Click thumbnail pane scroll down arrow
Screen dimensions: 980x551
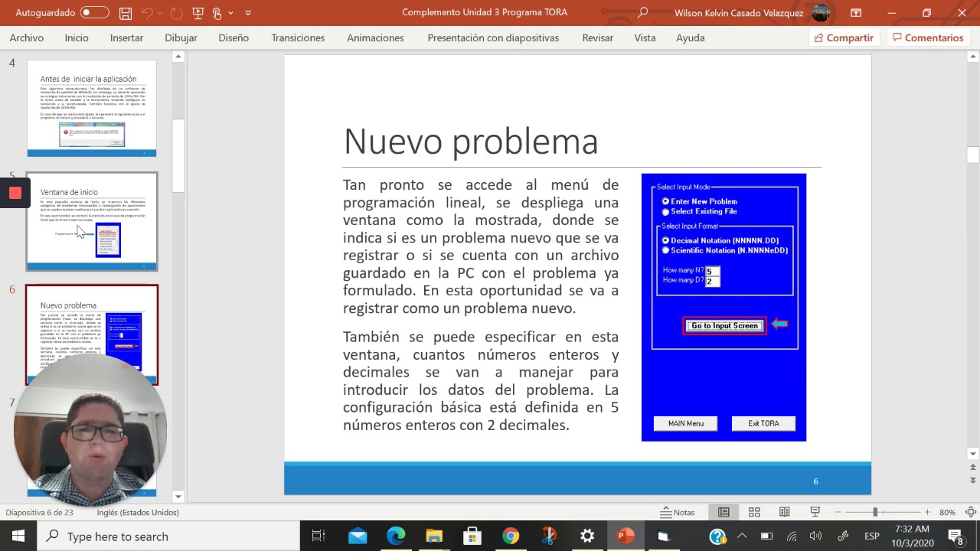(178, 496)
